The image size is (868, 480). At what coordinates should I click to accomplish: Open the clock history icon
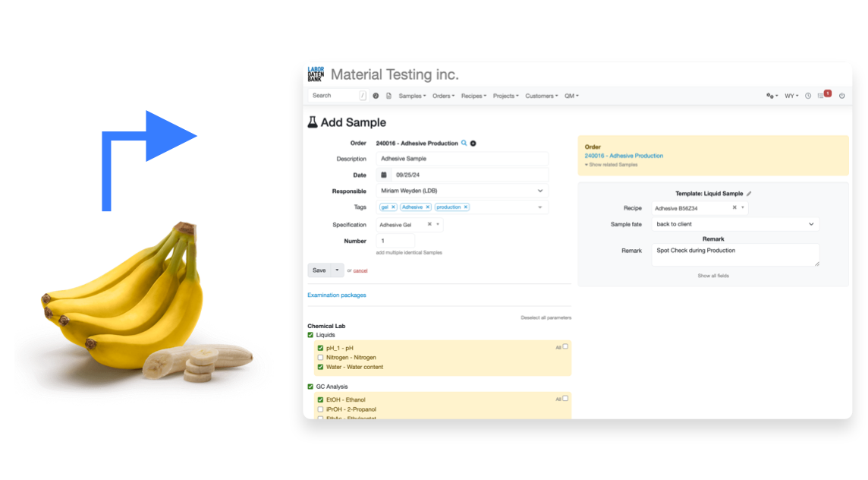point(808,96)
